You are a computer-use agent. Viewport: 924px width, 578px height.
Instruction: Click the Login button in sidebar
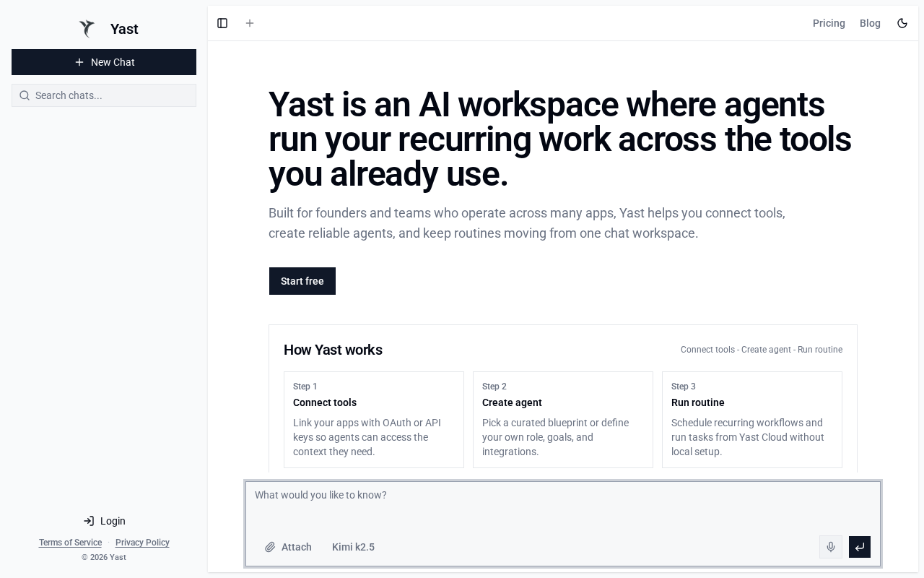[x=104, y=521]
